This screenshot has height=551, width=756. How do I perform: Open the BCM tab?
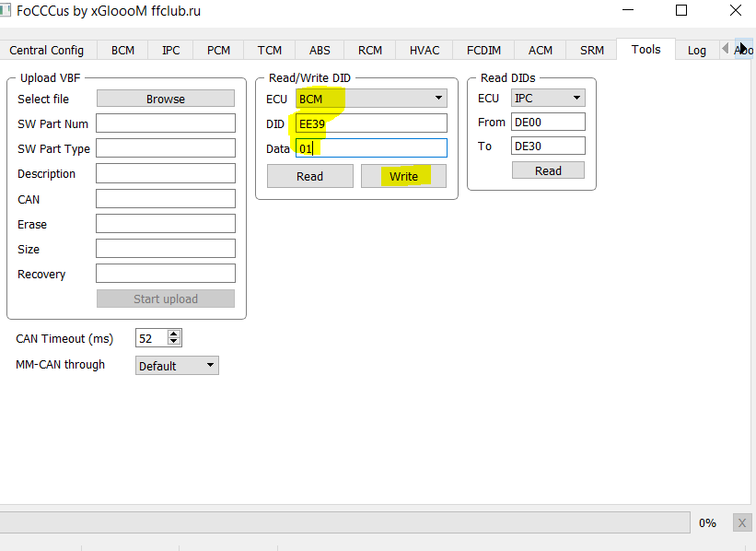tap(122, 50)
